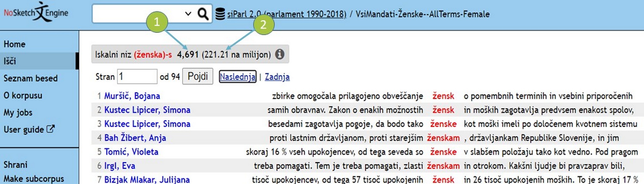Click Shrani in the sidebar
Image resolution: width=644 pixels, height=184 pixels.
pos(15,165)
